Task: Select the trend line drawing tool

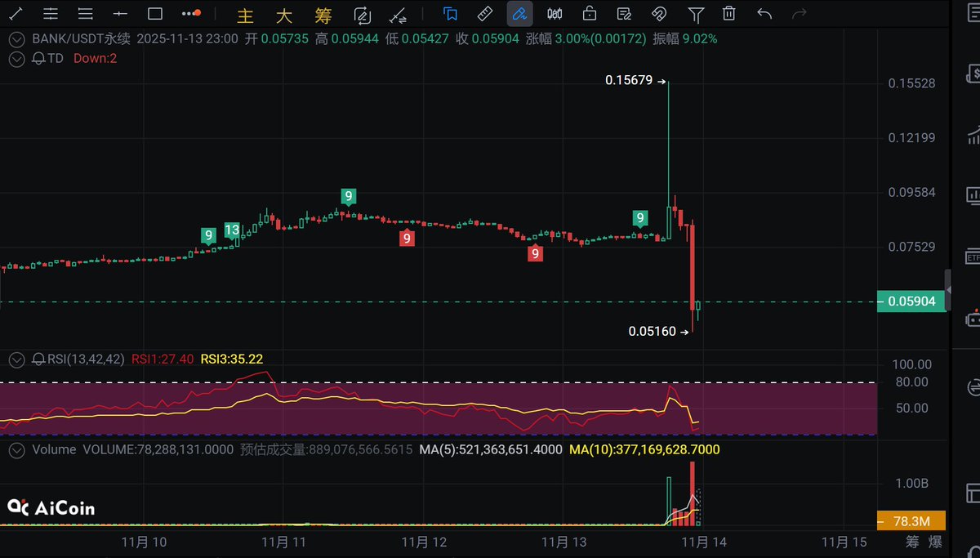Action: click(x=16, y=13)
